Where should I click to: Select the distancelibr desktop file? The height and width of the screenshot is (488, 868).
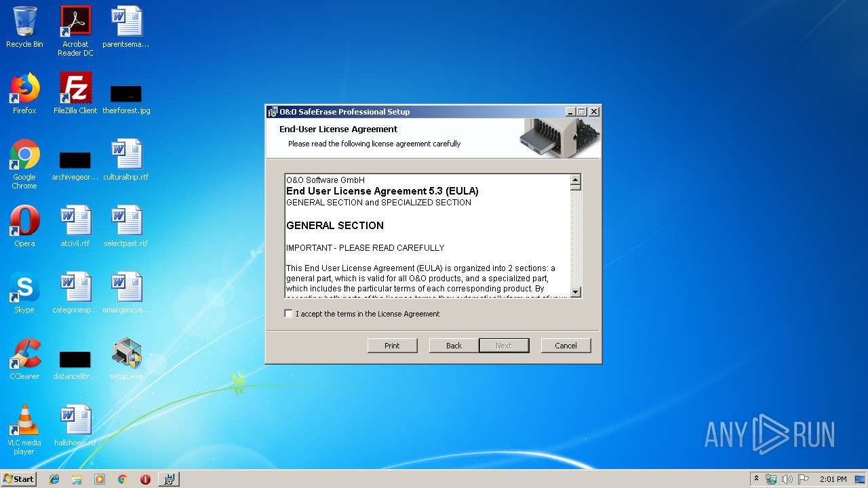click(75, 365)
